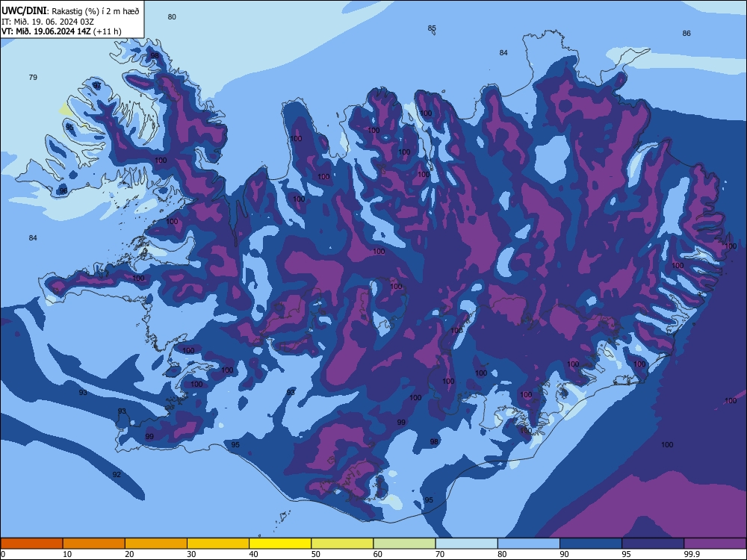This screenshot has width=747, height=560.
Task: Click the 92 humidity value on map
Action: 117,474
